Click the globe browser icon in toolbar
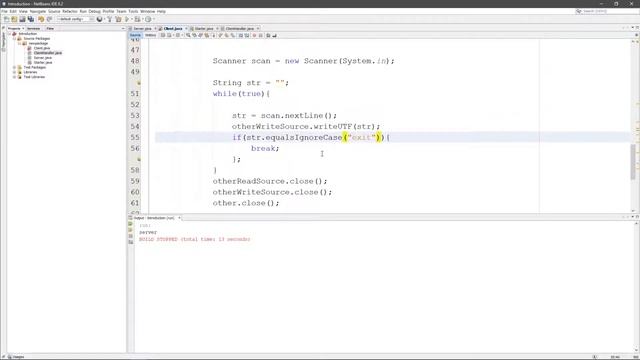Image resolution: width=640 pixels, height=360 pixels. pyautogui.click(x=99, y=19)
